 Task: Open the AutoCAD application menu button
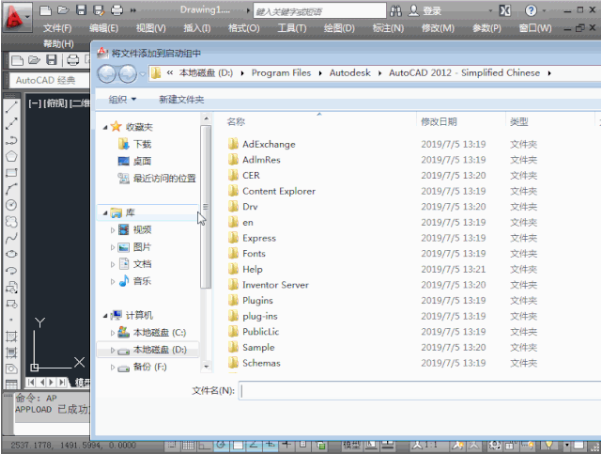point(17,17)
